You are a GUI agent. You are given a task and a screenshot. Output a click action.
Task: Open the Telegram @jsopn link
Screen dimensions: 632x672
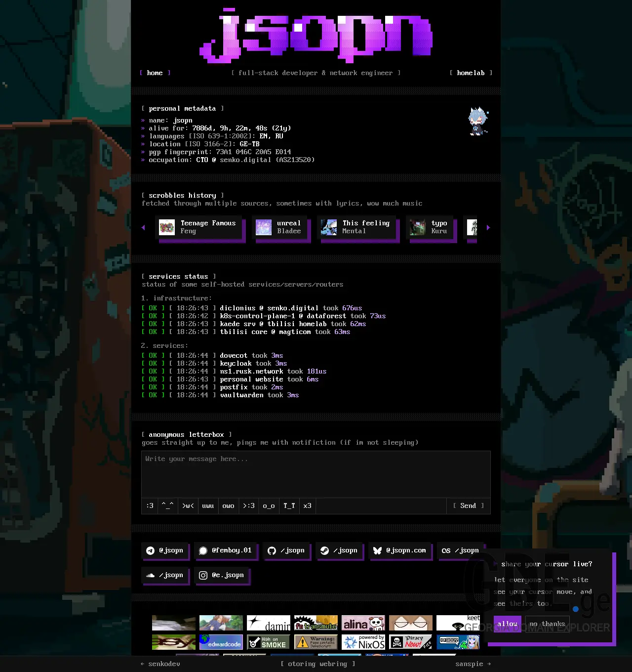(165, 550)
